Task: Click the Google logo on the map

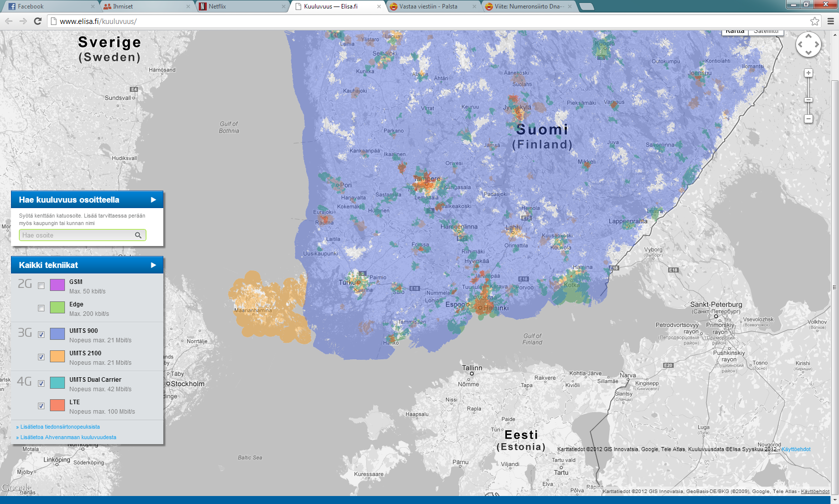Action: (x=16, y=488)
